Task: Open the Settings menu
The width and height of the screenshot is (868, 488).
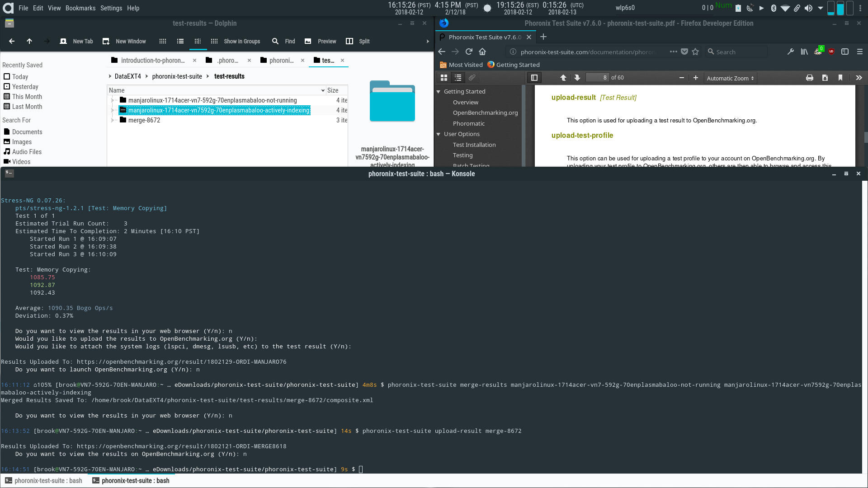Action: [x=111, y=8]
